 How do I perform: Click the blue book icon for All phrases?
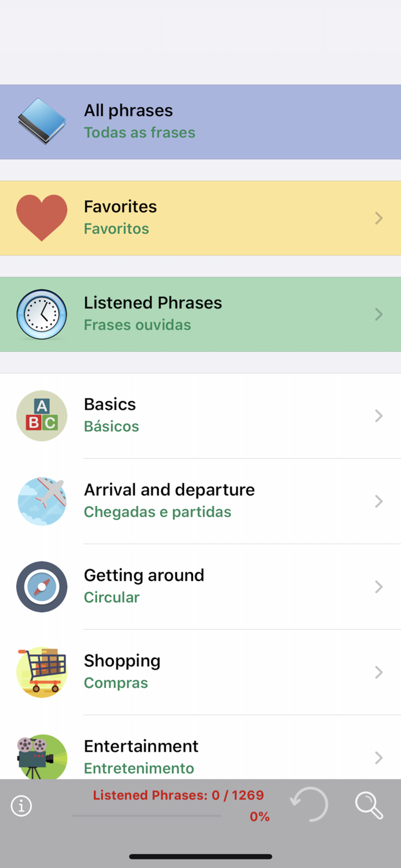click(x=42, y=120)
